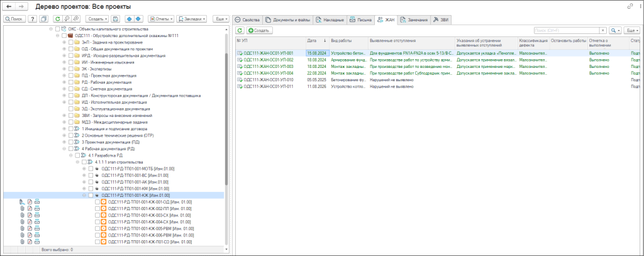
Task: Go forward with the right arrow button
Action: click(22, 6)
